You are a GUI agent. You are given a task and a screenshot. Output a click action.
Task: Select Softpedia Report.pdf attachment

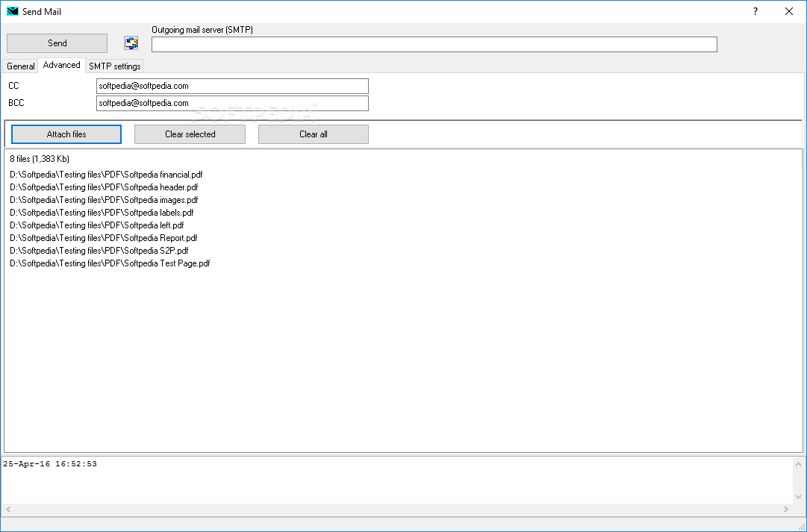(104, 238)
